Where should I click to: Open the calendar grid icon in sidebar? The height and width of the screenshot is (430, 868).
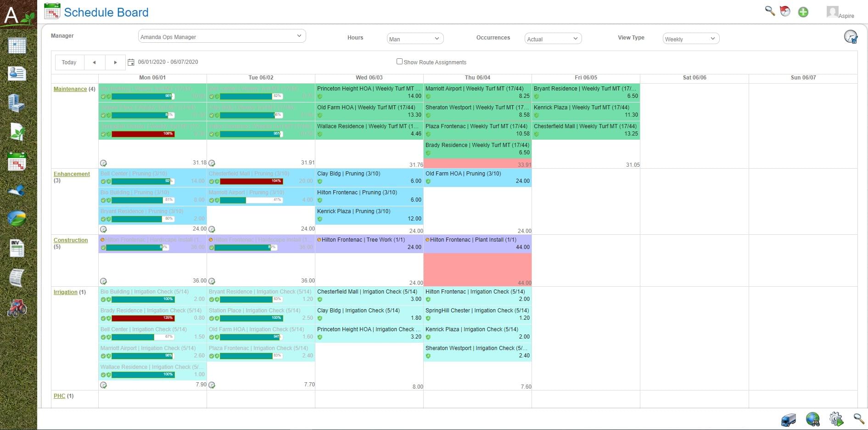tap(17, 46)
